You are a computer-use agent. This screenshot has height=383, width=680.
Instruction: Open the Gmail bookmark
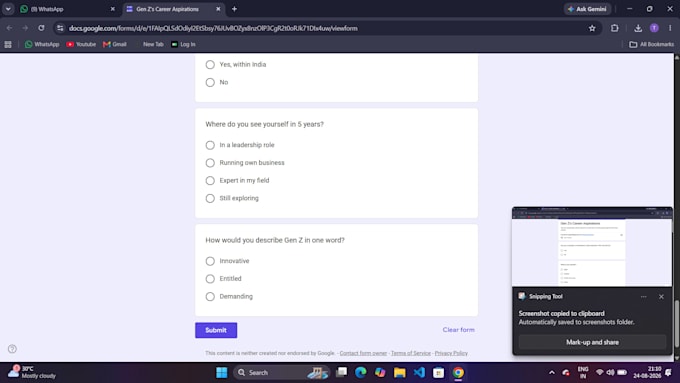pyautogui.click(x=115, y=44)
